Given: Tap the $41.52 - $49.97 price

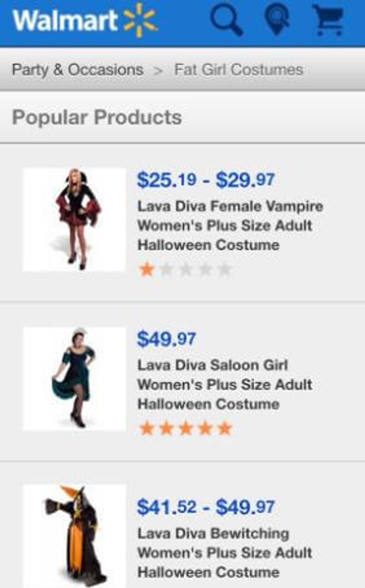Looking at the screenshot, I should tap(206, 507).
